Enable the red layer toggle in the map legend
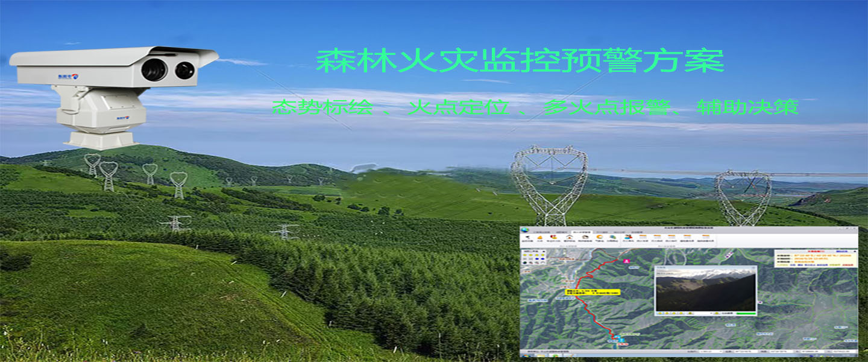 click(x=532, y=263)
